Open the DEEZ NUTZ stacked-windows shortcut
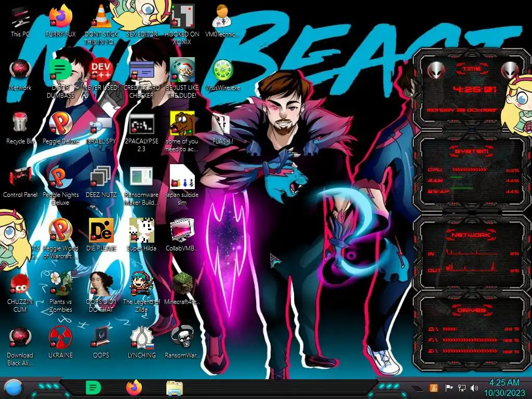 pos(101,182)
